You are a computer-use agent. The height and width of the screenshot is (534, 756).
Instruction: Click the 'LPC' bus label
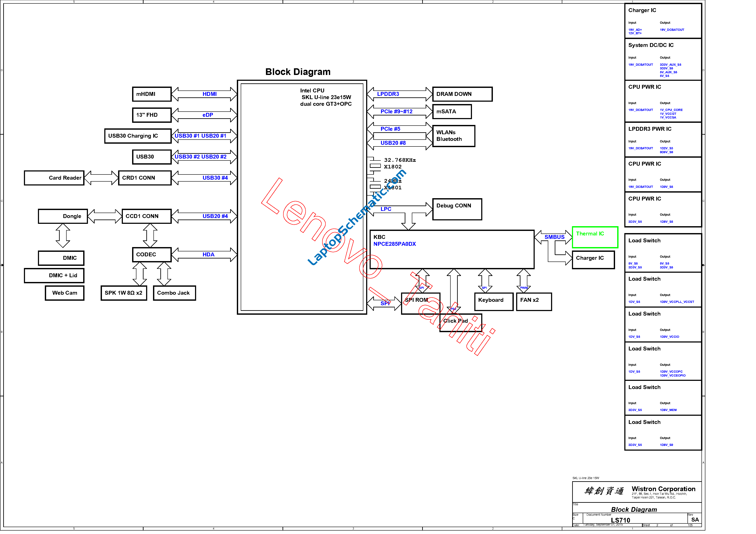(386, 209)
